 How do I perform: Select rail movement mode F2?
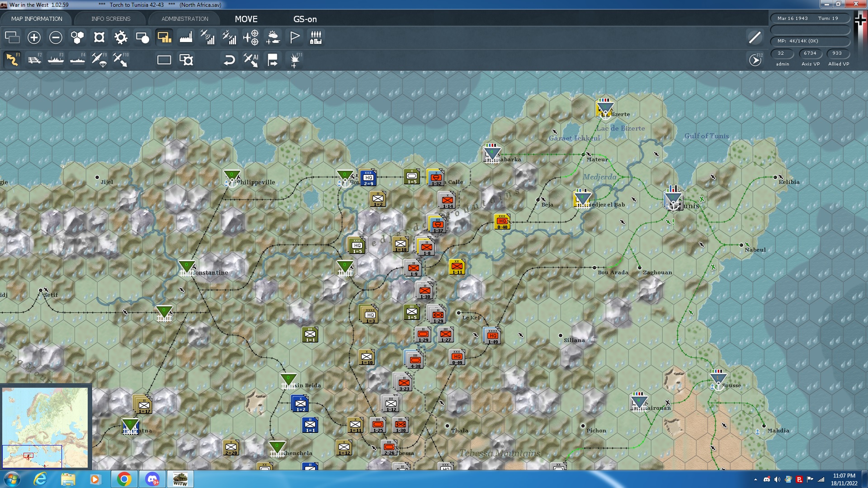coord(34,60)
